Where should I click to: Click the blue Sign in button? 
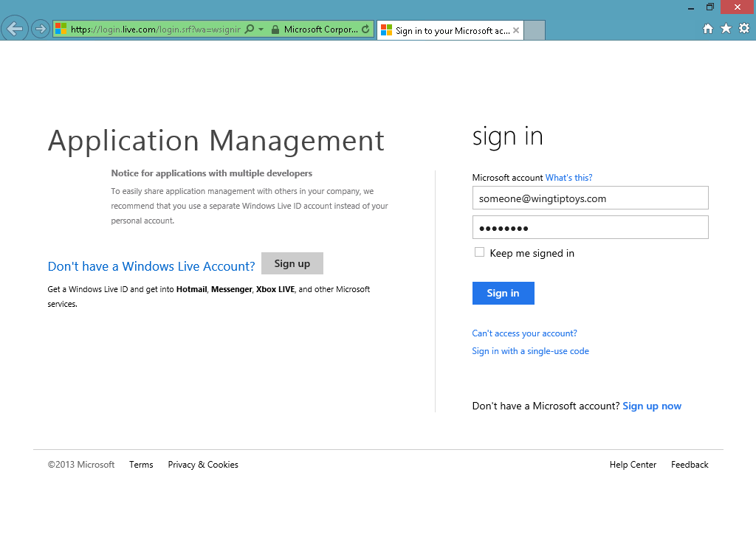point(503,293)
